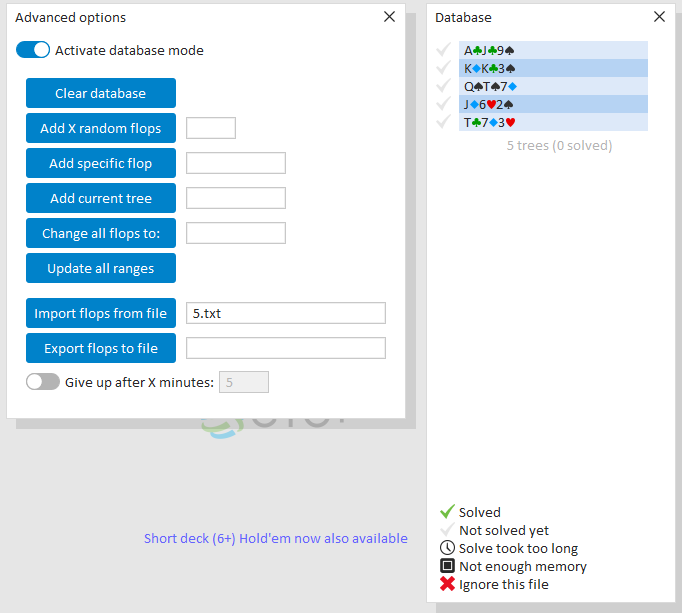The width and height of the screenshot is (682, 613).
Task: Select the J♦6♥2♠ flop row
Action: 553,104
